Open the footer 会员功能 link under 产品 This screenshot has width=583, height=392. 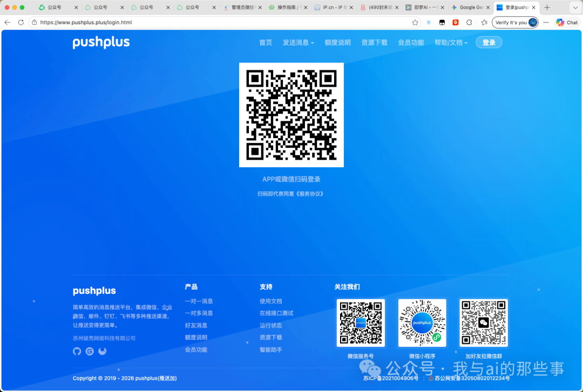click(x=196, y=349)
